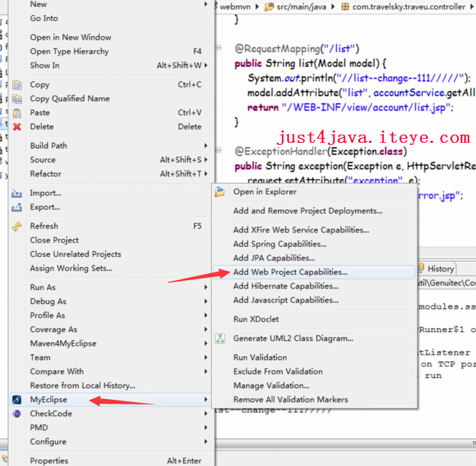Collapse the list method fold marker
The height and width of the screenshot is (466, 476).
pos(218,49)
